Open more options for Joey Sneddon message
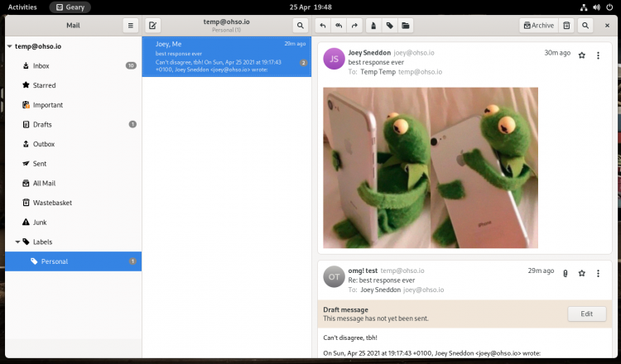The image size is (621, 364). pos(598,55)
